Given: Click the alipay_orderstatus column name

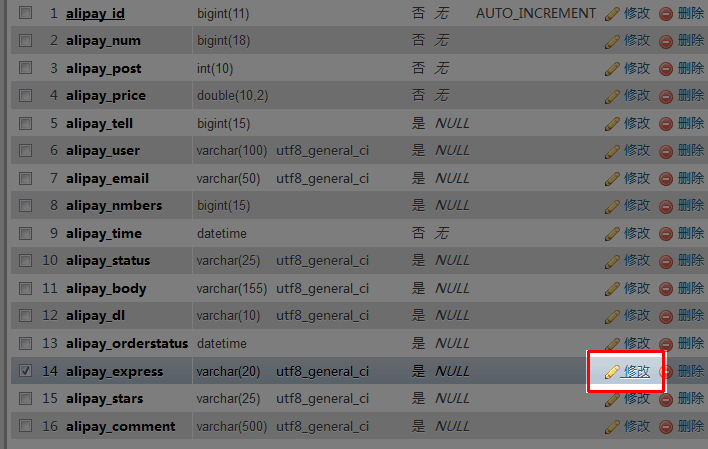Looking at the screenshot, I should click(127, 343).
